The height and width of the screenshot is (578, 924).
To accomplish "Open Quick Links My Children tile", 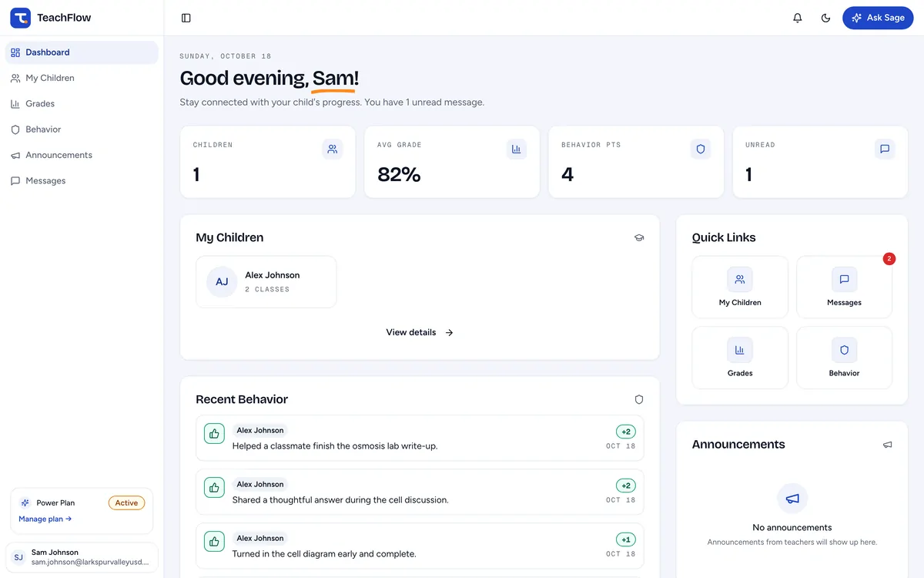I will pyautogui.click(x=740, y=287).
